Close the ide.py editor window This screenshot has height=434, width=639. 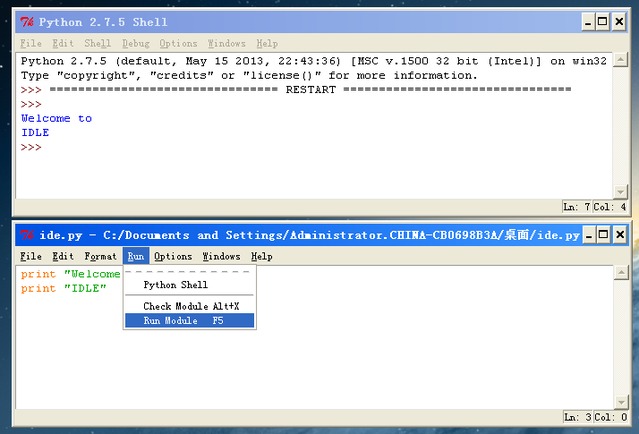pos(620,235)
